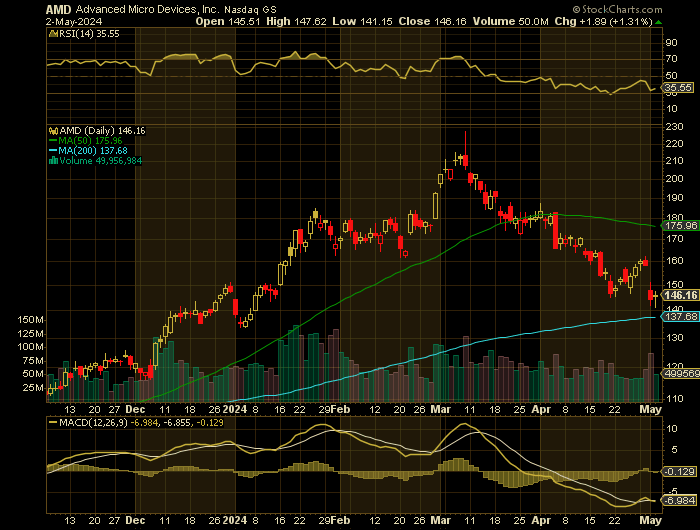
Task: Click the 50M volume axis label
Action: (x=33, y=374)
